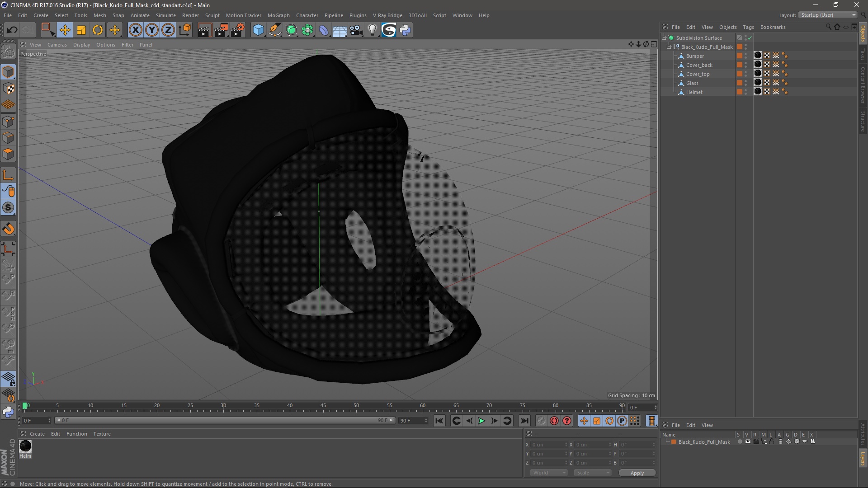Screen dimensions: 868x488
Task: Open Edit Render Settings icon
Action: pyautogui.click(x=238, y=30)
